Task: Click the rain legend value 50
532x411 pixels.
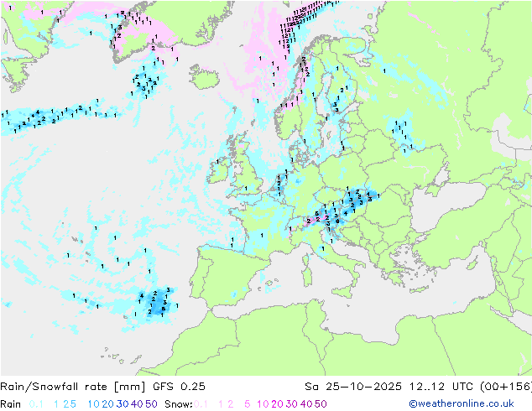Action: pyautogui.click(x=151, y=404)
